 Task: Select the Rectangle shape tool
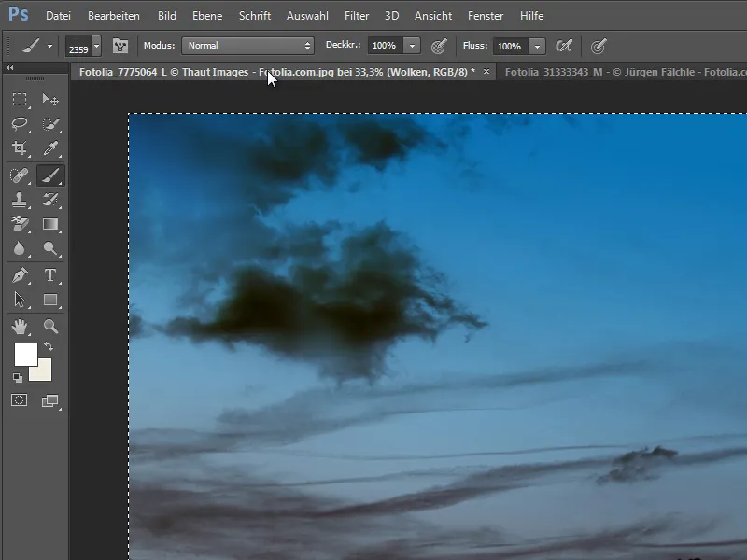point(50,300)
